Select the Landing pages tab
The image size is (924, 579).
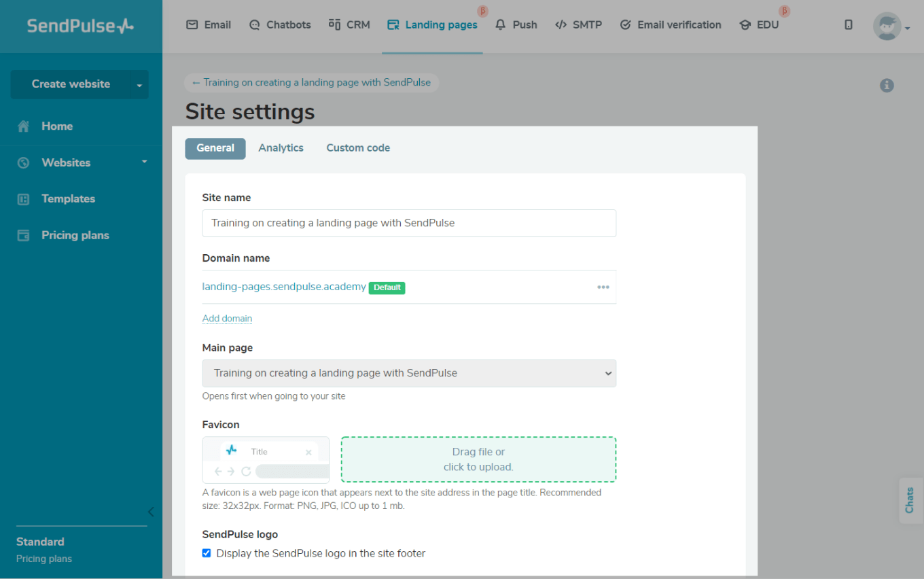click(x=432, y=24)
